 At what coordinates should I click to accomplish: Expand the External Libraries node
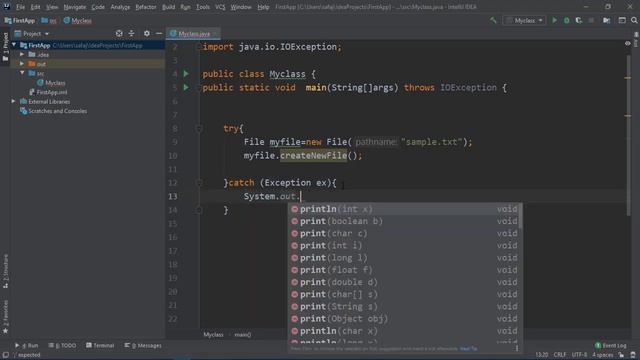(x=13, y=101)
